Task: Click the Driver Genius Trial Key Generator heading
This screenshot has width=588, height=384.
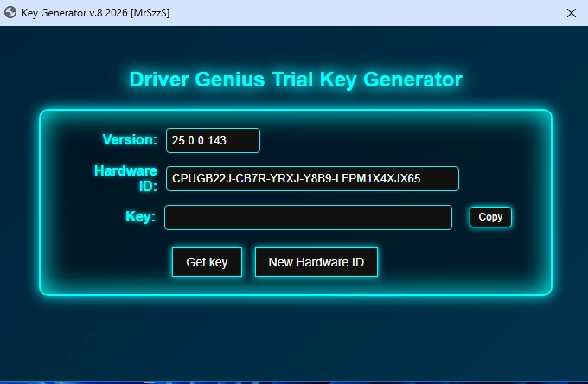Action: point(296,80)
